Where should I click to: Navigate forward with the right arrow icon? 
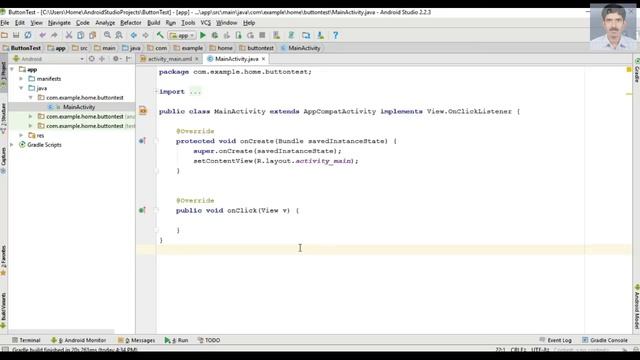pyautogui.click(x=146, y=36)
